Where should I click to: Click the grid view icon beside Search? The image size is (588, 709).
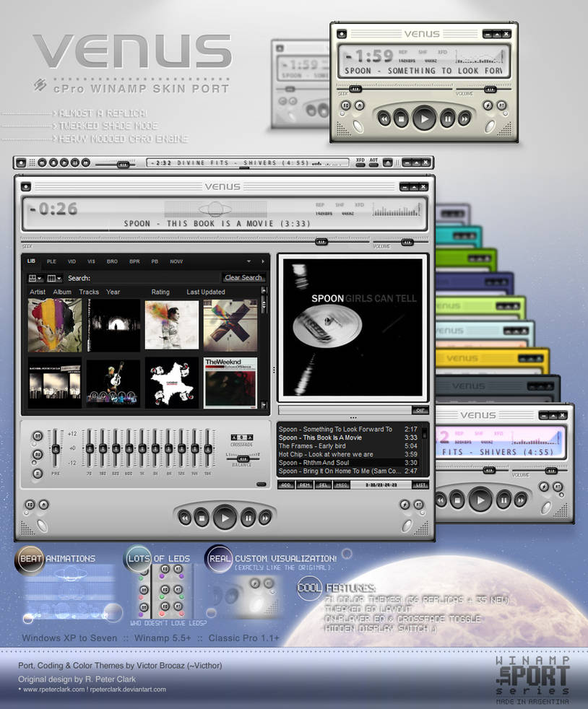(33, 278)
